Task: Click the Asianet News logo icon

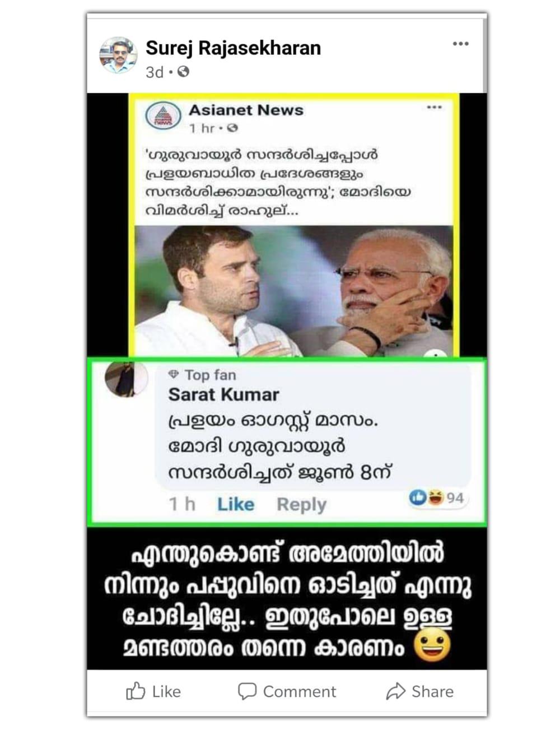Action: pos(163,116)
